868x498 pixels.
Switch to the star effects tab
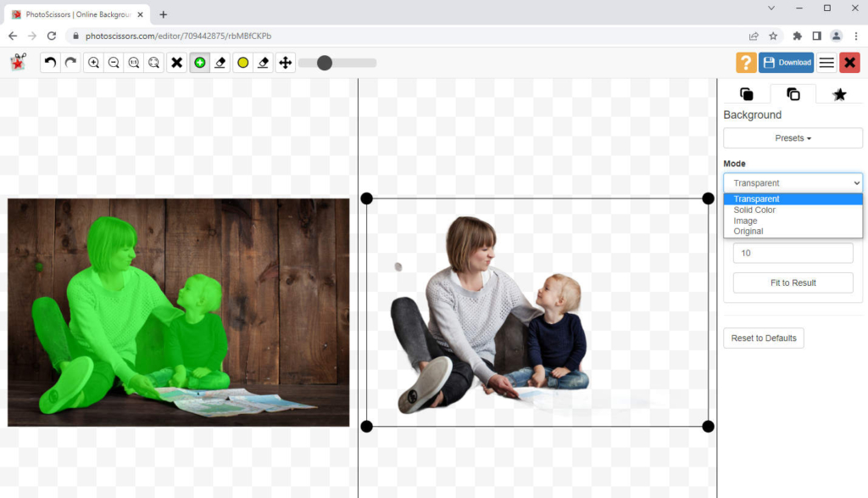coord(839,94)
